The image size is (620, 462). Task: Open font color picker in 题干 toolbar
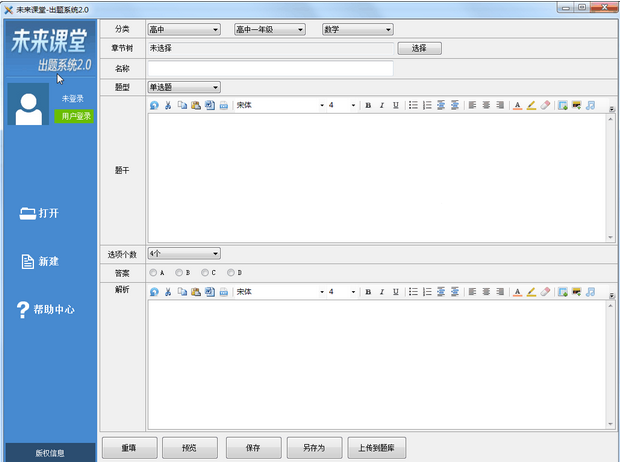coord(517,105)
